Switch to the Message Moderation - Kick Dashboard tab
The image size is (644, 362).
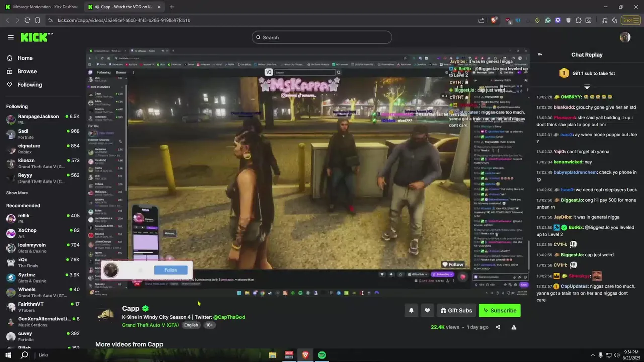point(41,7)
